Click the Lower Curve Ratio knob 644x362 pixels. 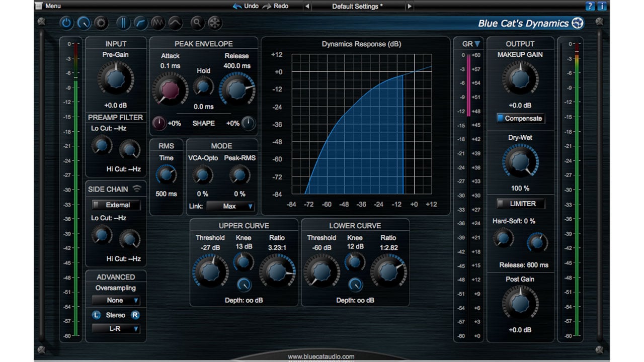click(388, 271)
